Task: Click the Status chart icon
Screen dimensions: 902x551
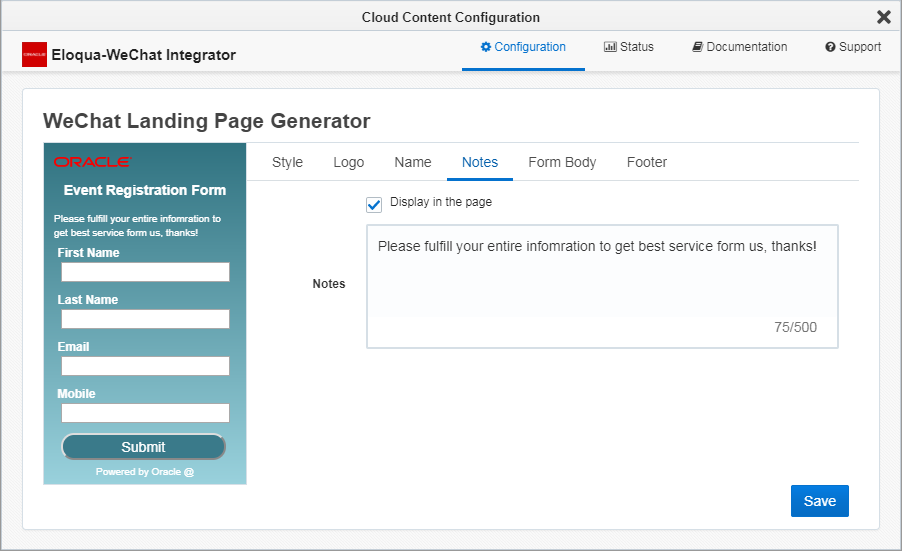Action: [x=610, y=47]
